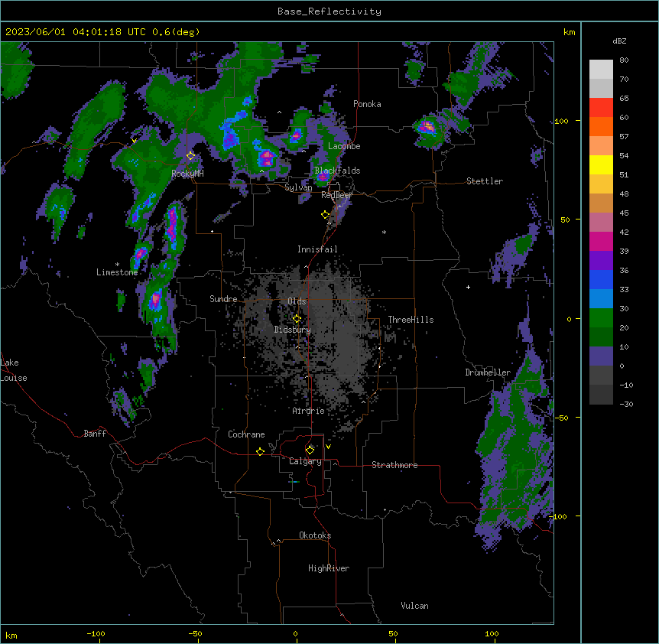
Task: Click the Limestone label
Action: [117, 272]
